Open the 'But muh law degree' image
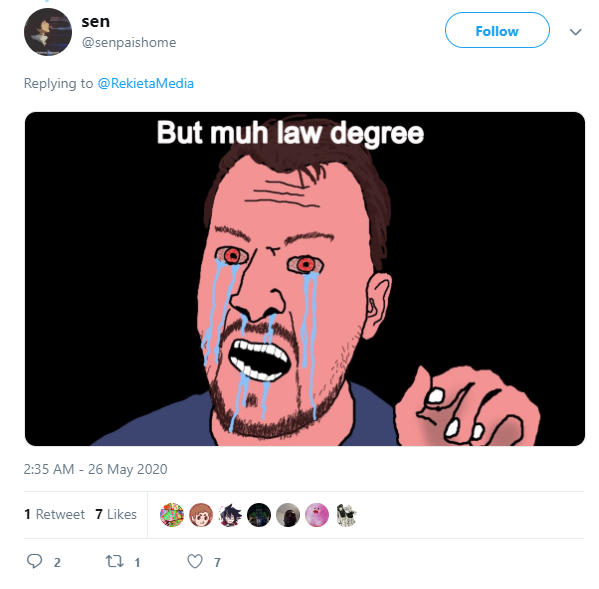 point(305,279)
